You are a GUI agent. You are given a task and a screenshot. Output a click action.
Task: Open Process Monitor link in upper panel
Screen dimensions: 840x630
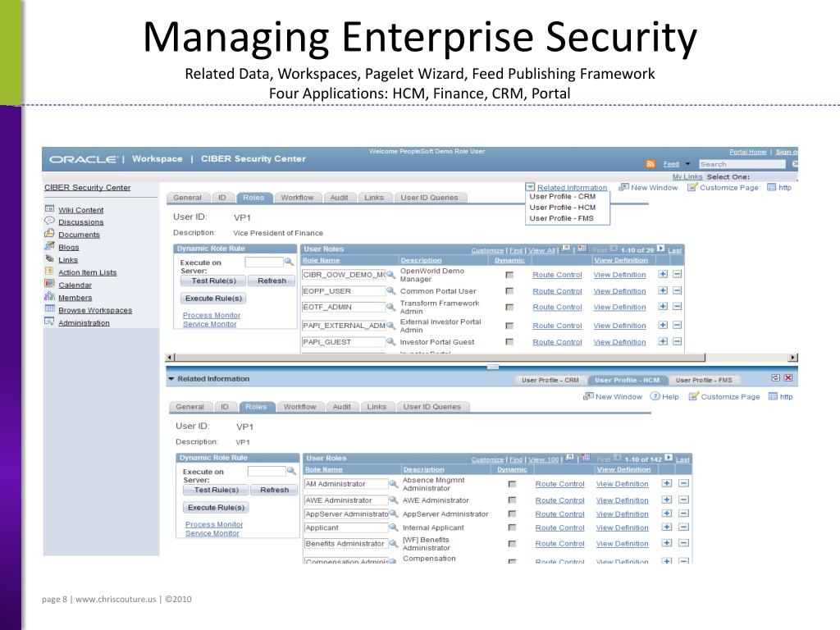point(212,315)
